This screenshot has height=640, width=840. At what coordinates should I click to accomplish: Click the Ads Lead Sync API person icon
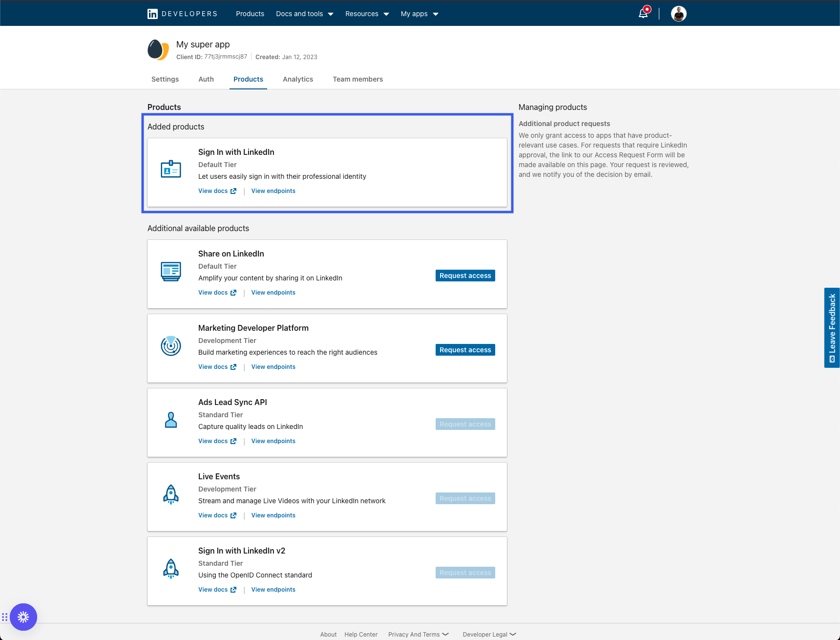[171, 420]
